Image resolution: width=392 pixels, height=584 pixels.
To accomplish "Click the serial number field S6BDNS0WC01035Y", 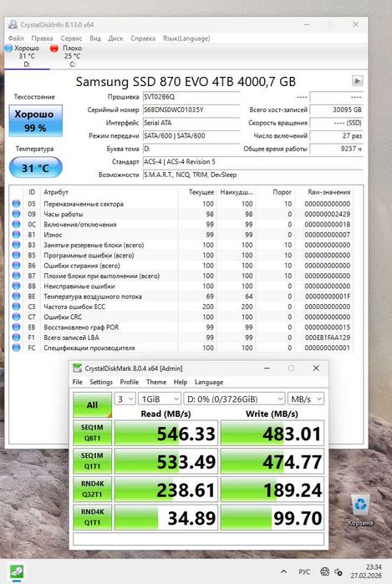I will click(191, 110).
